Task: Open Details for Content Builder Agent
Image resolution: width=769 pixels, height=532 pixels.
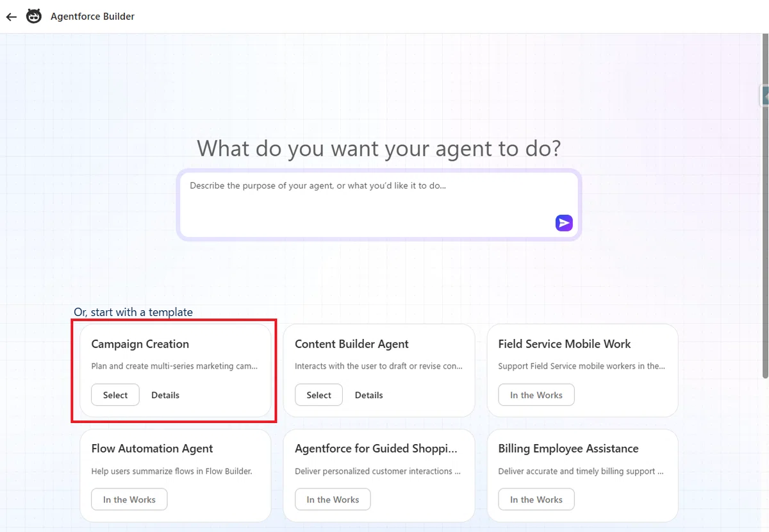Action: (x=369, y=395)
